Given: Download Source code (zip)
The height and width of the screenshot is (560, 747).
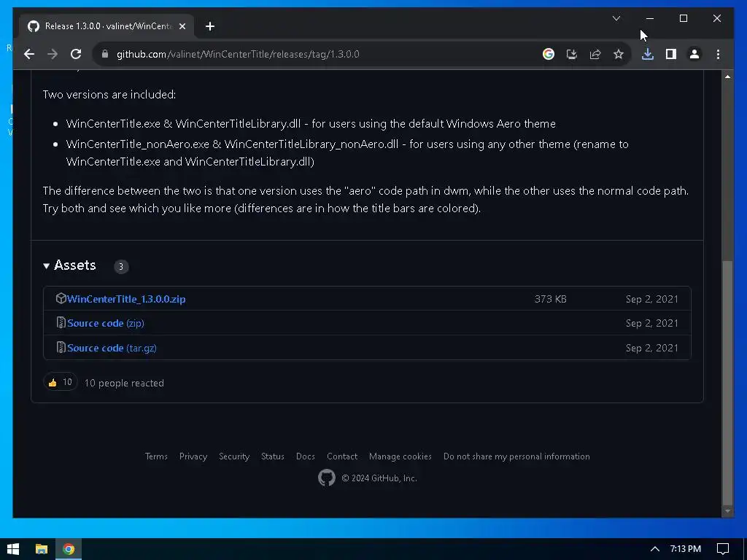Looking at the screenshot, I should click(105, 323).
